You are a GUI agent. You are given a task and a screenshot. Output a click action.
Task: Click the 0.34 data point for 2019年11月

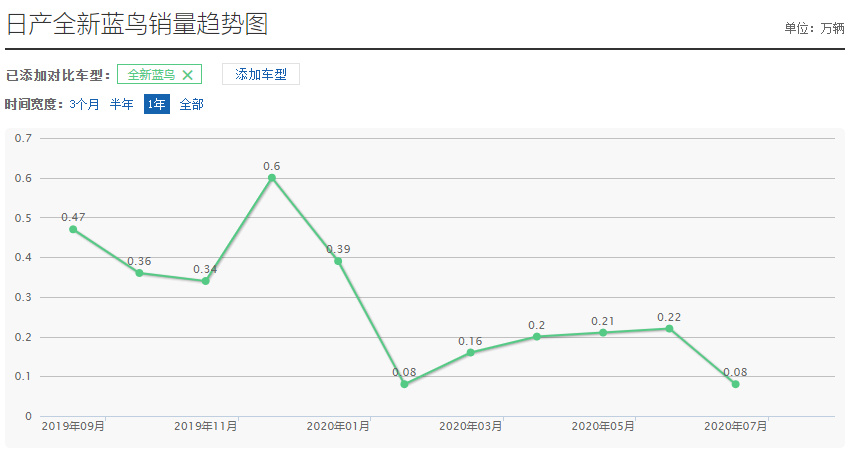pyautogui.click(x=205, y=281)
